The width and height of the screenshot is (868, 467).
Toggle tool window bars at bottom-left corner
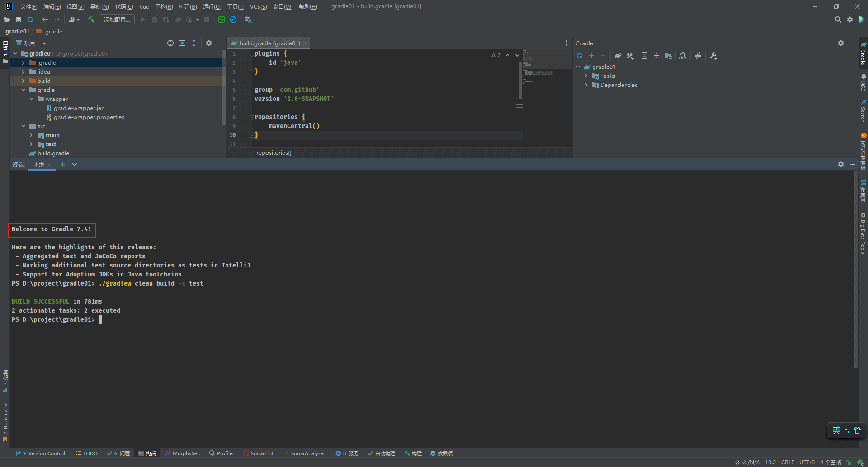click(5, 462)
